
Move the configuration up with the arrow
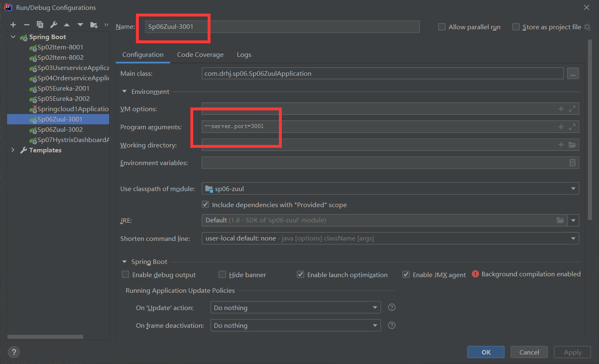point(67,25)
